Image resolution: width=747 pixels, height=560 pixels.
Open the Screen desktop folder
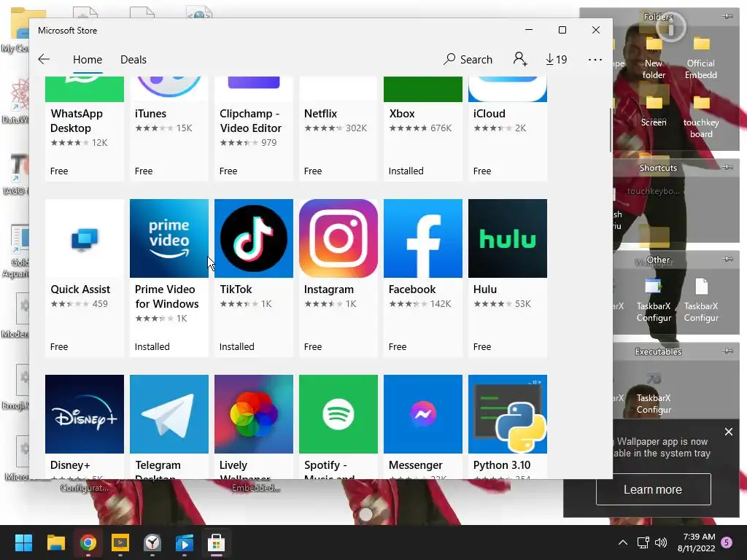point(654,111)
